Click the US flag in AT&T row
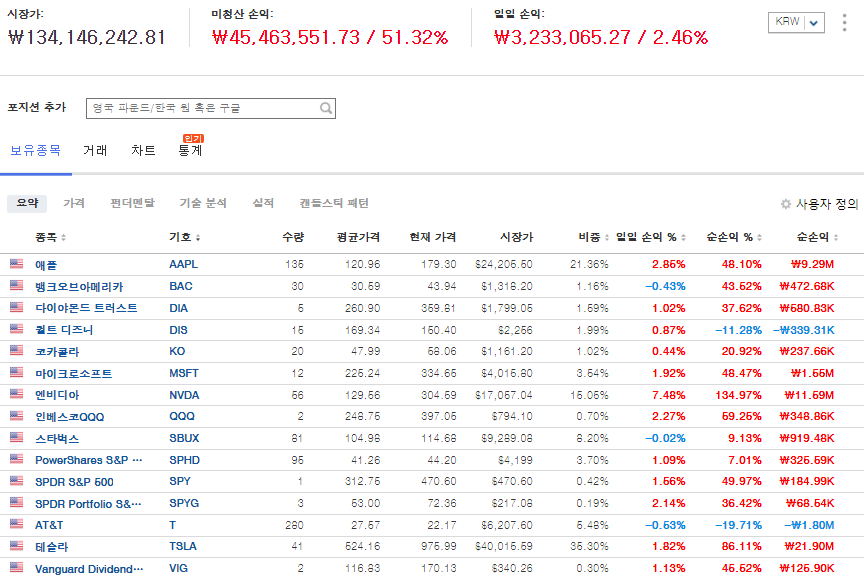Image resolution: width=864 pixels, height=585 pixels. point(17,524)
